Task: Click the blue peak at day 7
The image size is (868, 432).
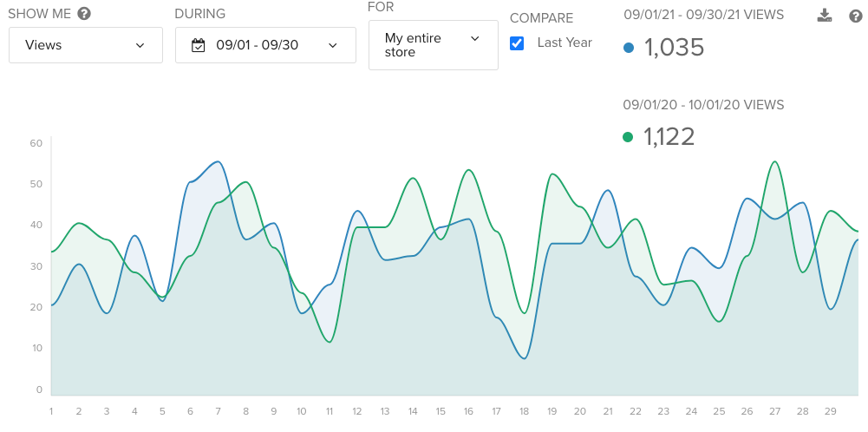Action: pos(219,161)
